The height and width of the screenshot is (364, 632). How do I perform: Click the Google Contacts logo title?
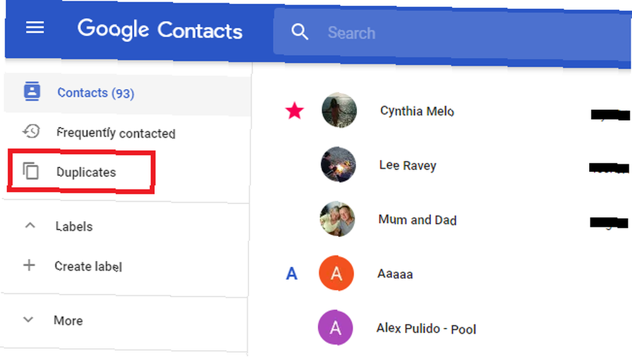(x=160, y=30)
